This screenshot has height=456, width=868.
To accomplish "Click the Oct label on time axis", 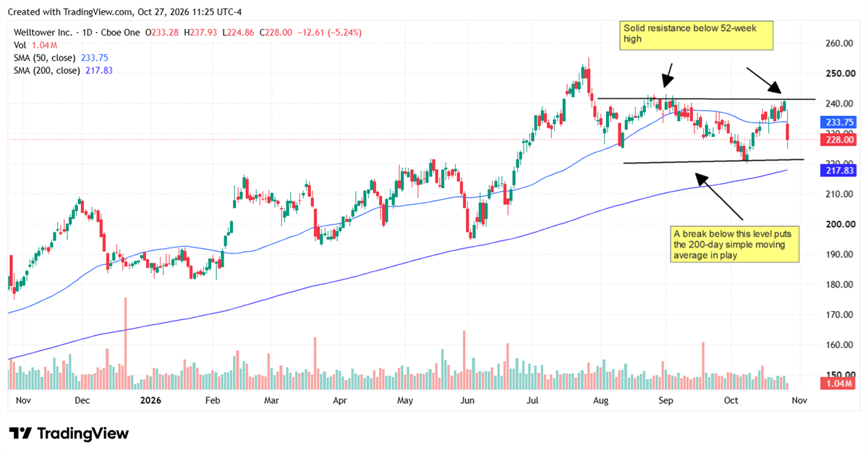I will pyautogui.click(x=731, y=400).
